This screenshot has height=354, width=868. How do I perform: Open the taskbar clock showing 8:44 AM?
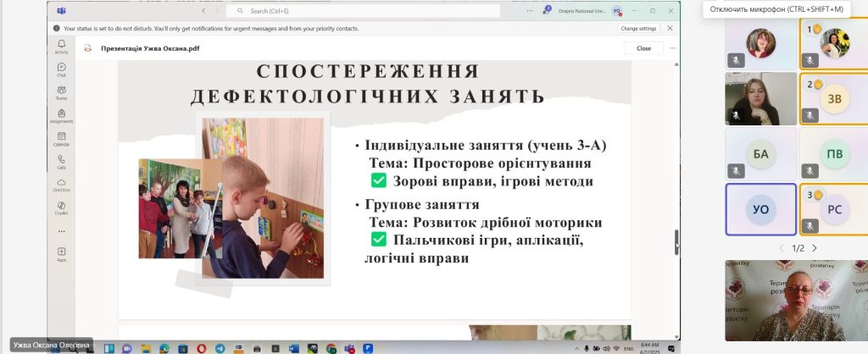(651, 348)
